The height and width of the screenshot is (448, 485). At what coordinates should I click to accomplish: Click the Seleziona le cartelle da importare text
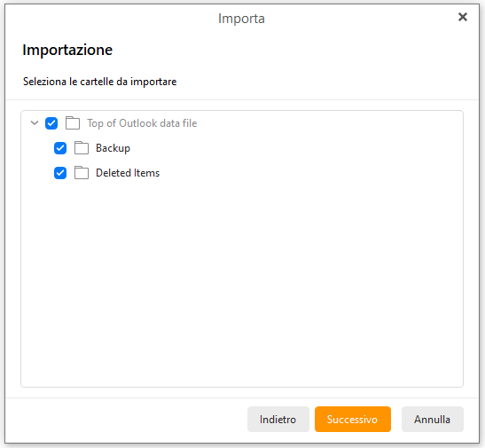point(99,82)
